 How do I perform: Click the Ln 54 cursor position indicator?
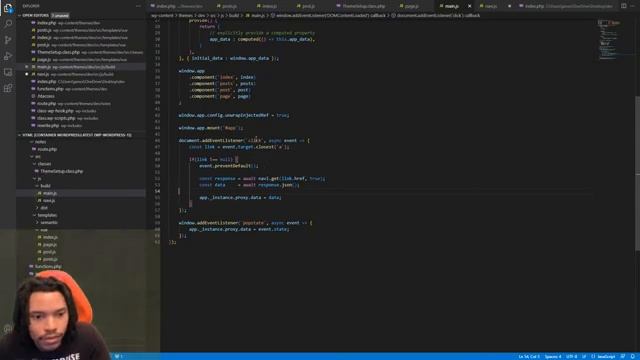pos(529,356)
